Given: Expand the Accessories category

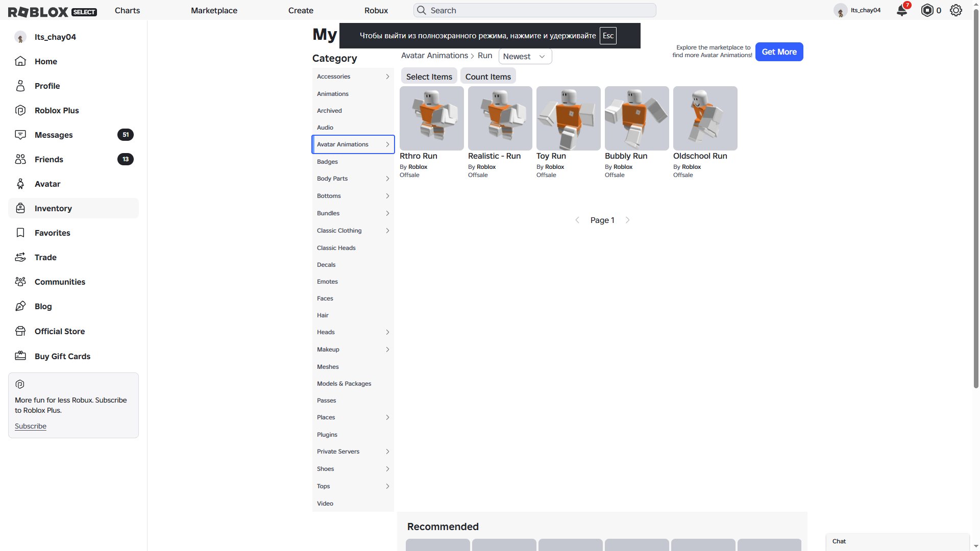Looking at the screenshot, I should pyautogui.click(x=353, y=77).
